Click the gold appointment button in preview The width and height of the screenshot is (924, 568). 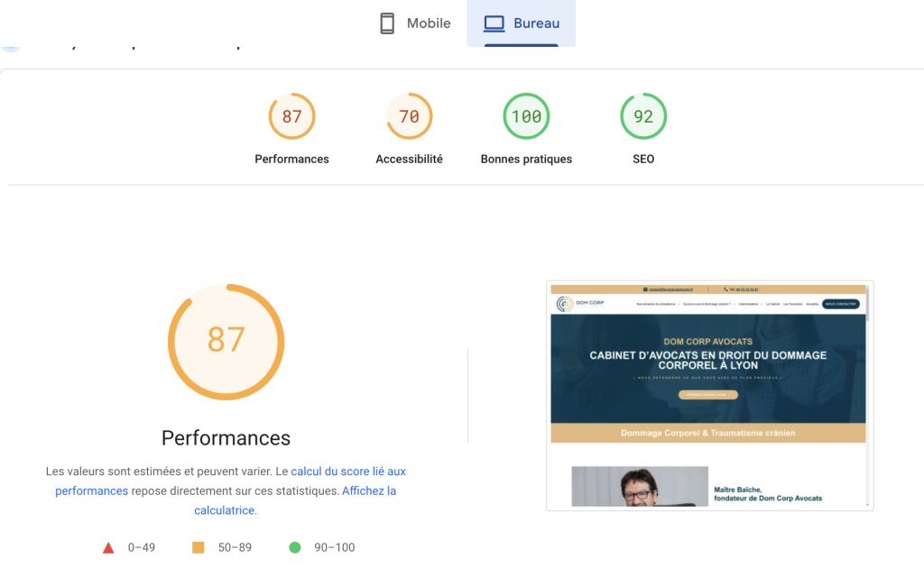coord(707,395)
